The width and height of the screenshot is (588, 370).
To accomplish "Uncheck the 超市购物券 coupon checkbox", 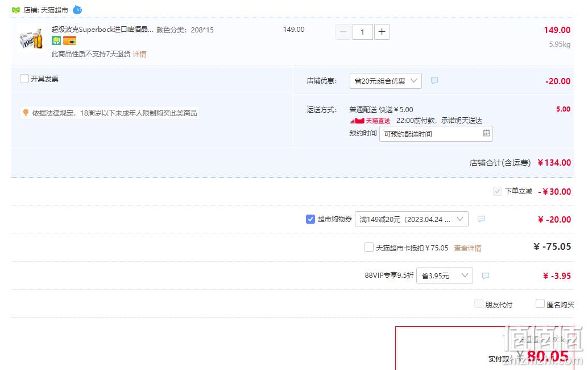I will [x=310, y=219].
